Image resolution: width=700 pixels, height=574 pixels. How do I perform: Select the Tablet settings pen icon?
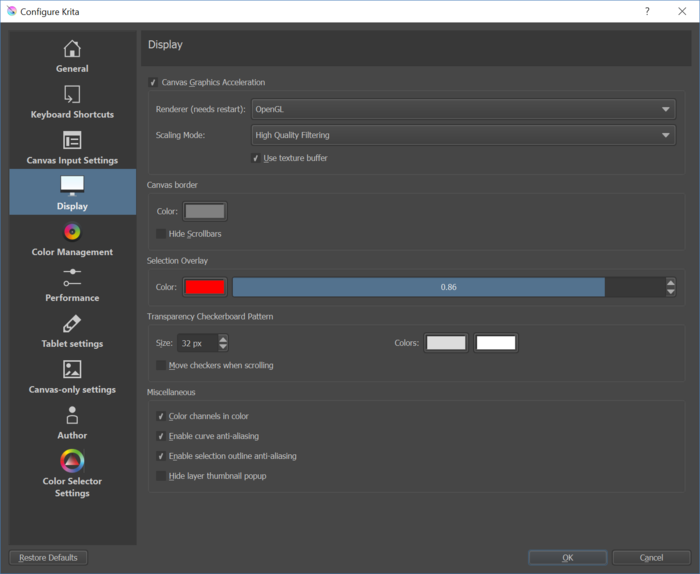(x=72, y=324)
